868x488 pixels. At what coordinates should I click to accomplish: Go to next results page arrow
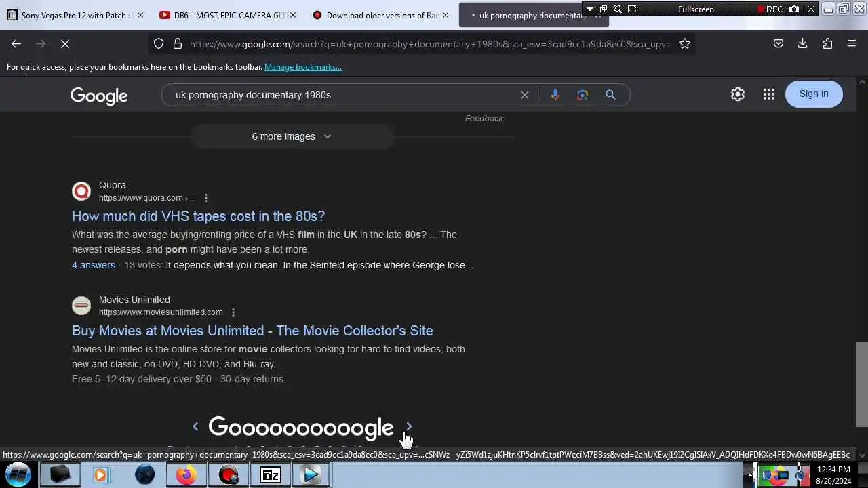click(x=408, y=426)
